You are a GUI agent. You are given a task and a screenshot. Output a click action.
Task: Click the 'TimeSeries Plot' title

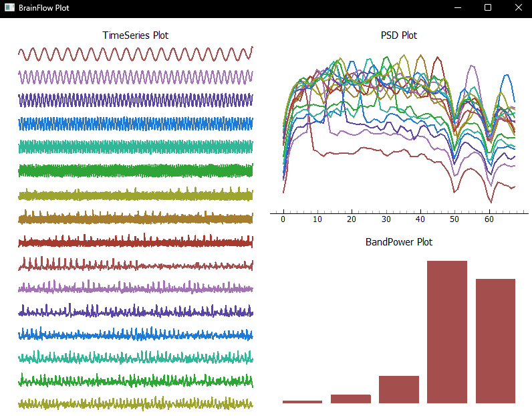pyautogui.click(x=136, y=35)
